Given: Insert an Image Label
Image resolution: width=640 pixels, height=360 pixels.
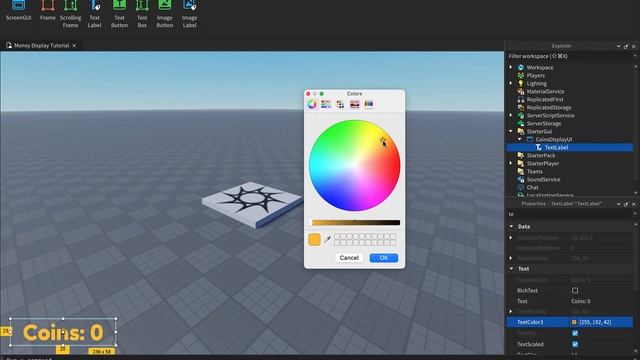Looking at the screenshot, I should [x=189, y=14].
